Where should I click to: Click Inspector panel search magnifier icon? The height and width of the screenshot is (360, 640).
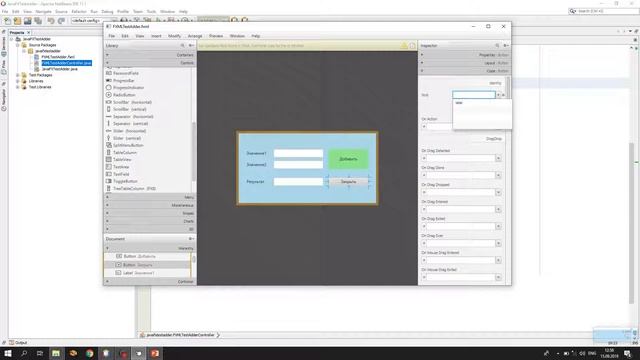[497, 46]
